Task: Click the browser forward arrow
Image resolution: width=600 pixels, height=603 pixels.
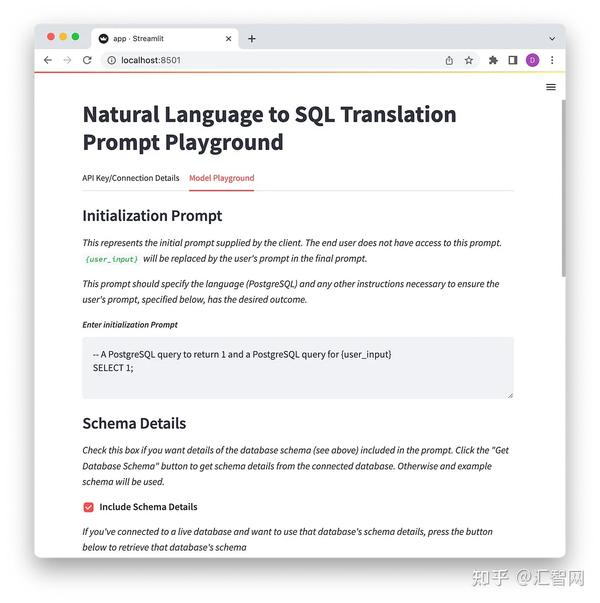Action: click(67, 60)
